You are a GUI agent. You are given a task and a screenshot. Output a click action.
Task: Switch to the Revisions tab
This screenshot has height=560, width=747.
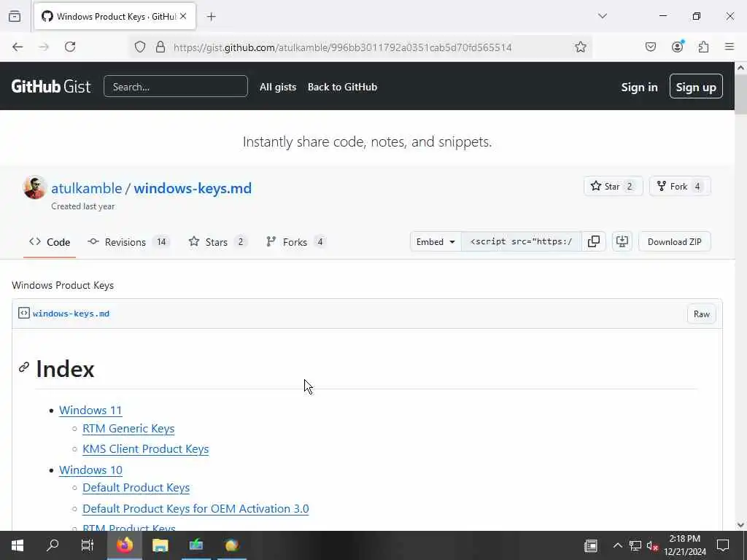point(128,242)
